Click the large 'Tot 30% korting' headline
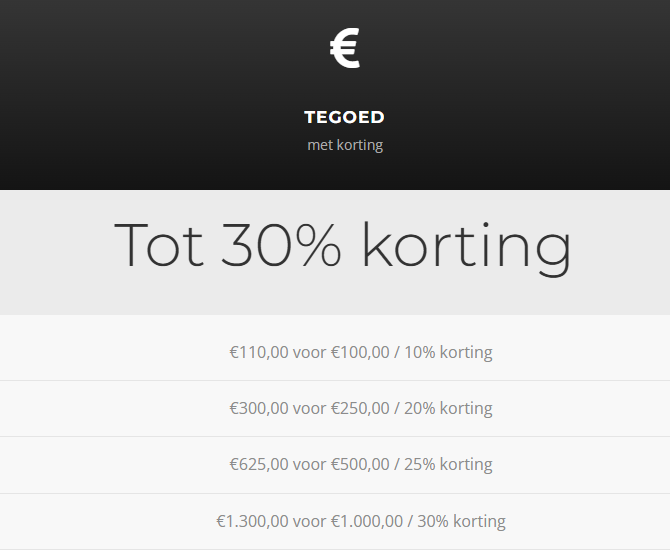The width and height of the screenshot is (670, 550). tap(342, 245)
